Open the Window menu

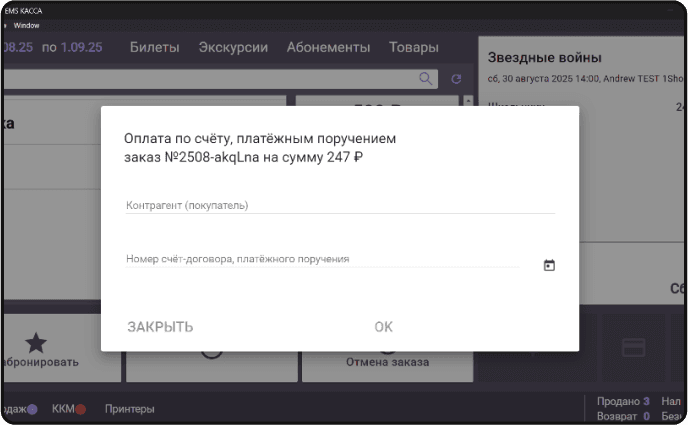point(27,25)
